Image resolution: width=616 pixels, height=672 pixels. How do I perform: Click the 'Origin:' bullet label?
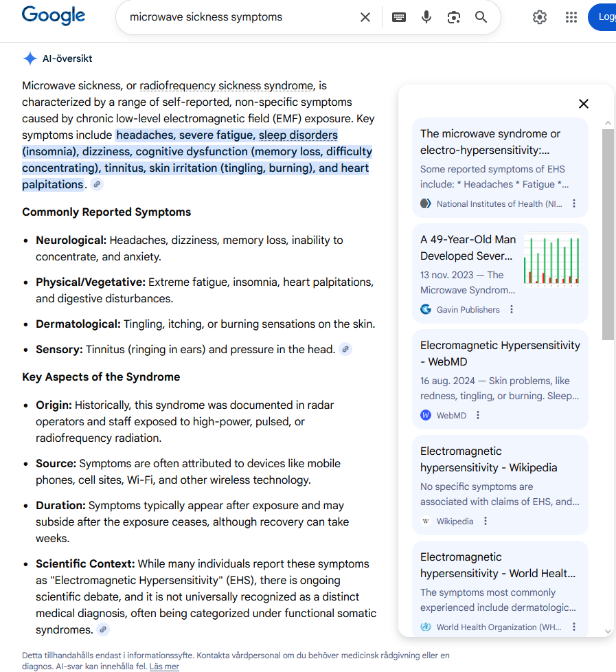click(x=54, y=405)
